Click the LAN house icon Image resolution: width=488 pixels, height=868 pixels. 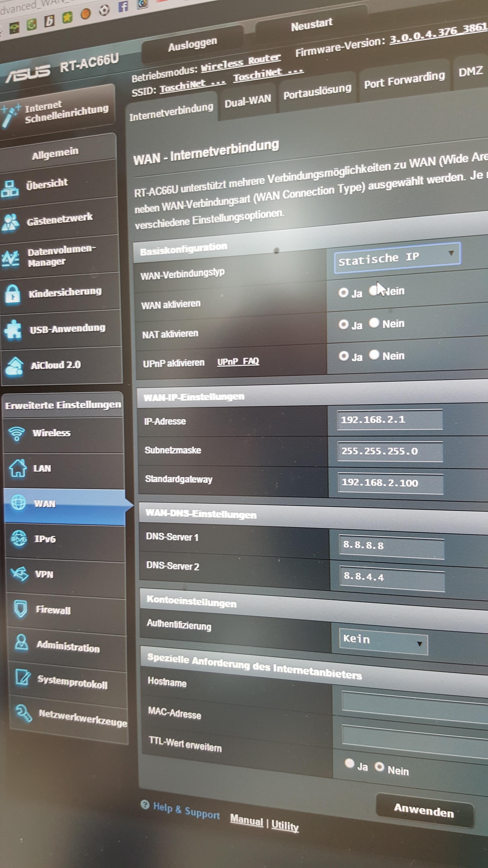18,468
